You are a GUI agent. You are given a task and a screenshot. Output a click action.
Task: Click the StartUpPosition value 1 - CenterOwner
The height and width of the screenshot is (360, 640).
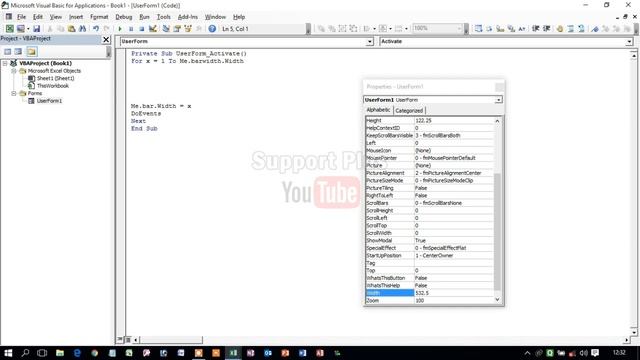click(x=454, y=256)
